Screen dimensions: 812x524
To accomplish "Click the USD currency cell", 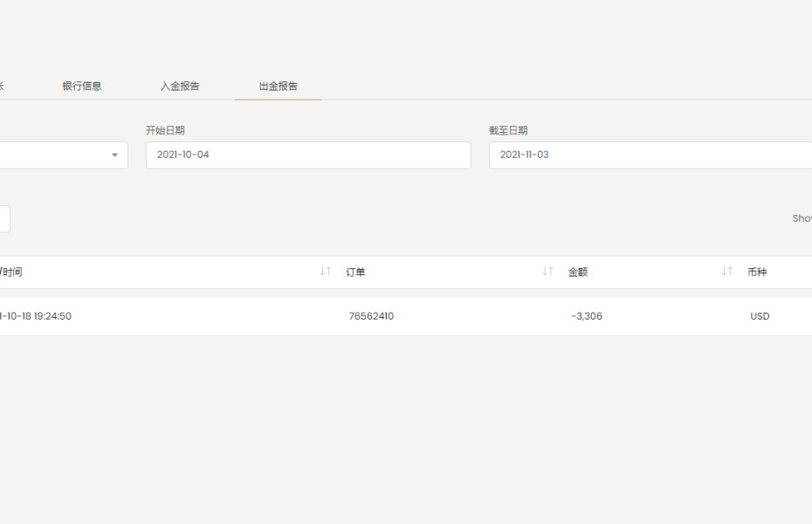I will (x=760, y=316).
